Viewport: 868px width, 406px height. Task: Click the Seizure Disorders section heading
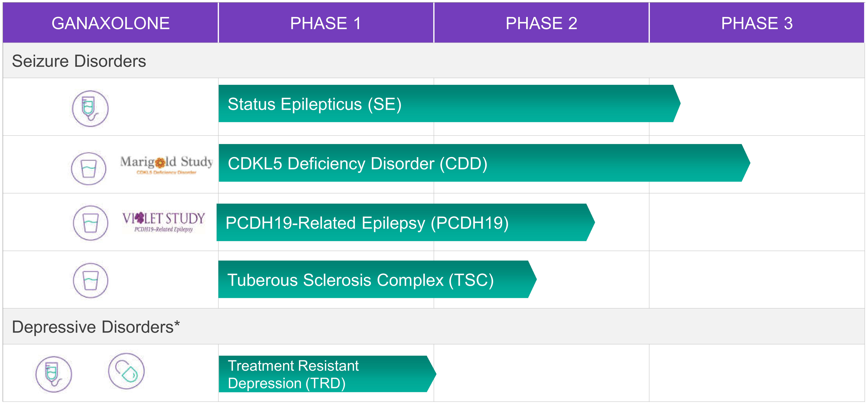79,61
